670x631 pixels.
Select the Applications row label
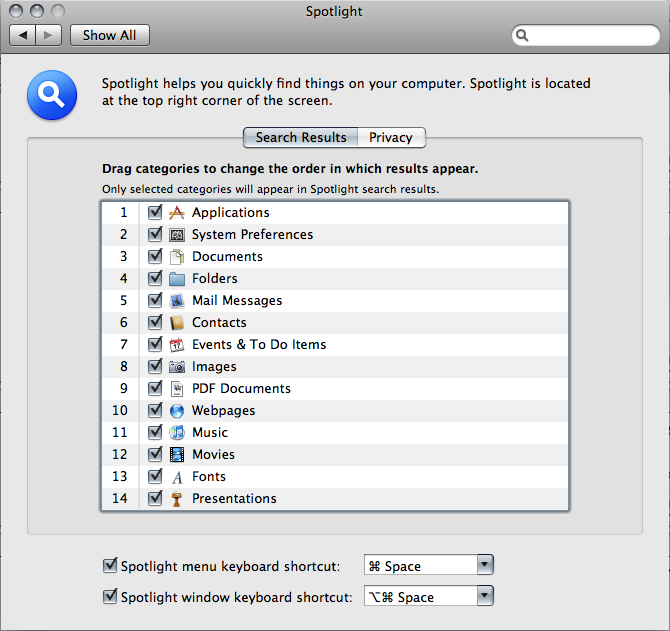pos(231,213)
